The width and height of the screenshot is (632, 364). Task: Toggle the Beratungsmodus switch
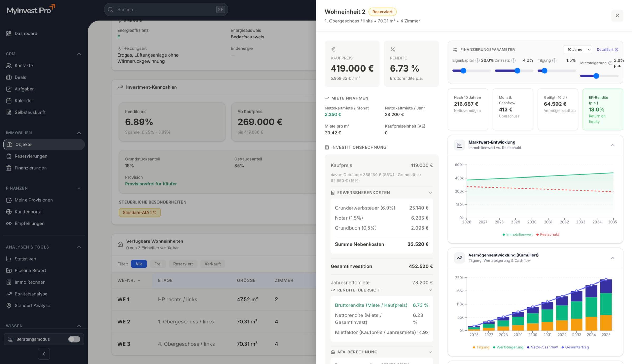(74, 339)
